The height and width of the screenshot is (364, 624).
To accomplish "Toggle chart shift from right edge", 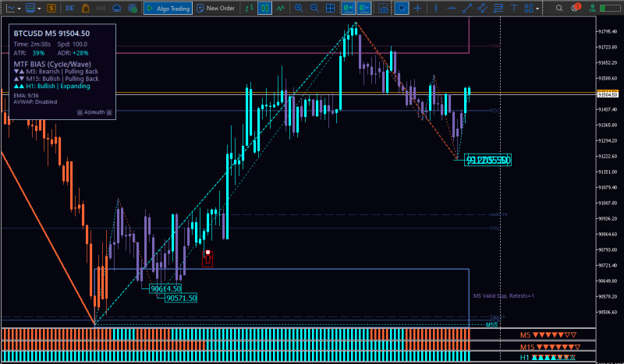I will click(x=364, y=8).
